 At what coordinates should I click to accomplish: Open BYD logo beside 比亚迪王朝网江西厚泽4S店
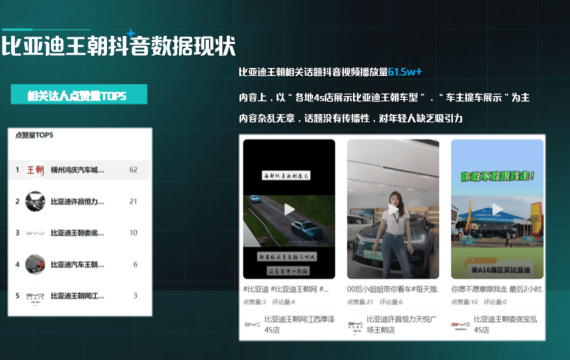(252, 324)
